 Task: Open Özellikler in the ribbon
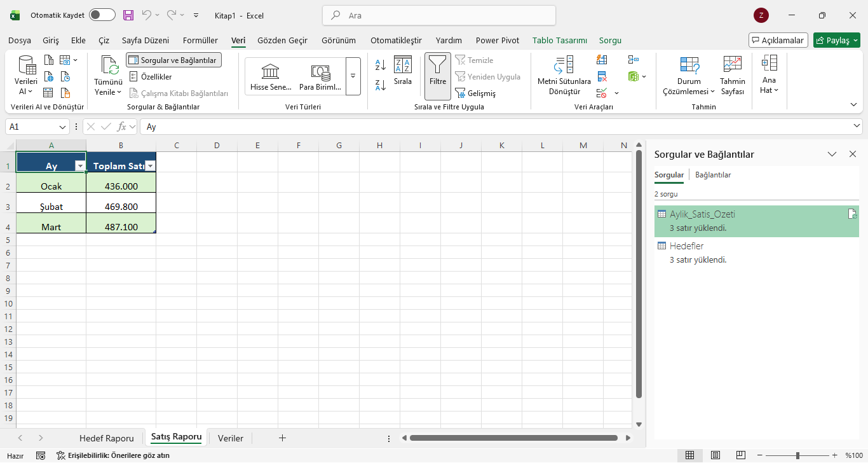tap(151, 76)
